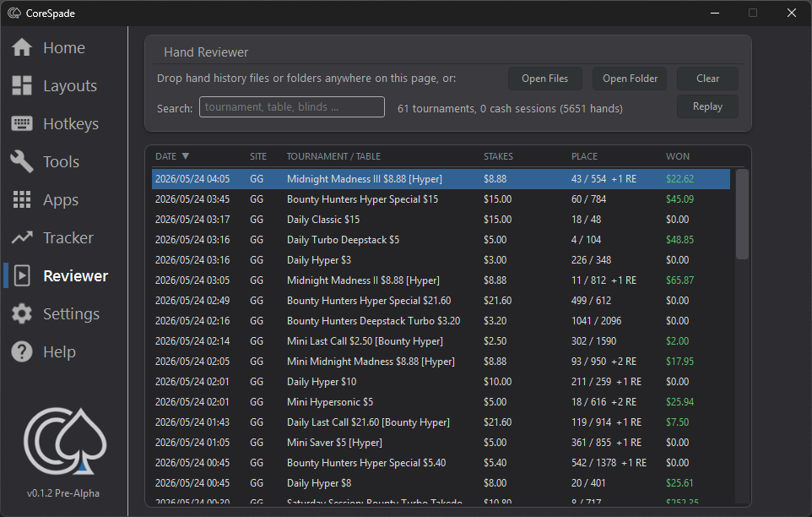
Task: Select Mini Midnight Madness $8.88 [Hyper] row
Action: [x=441, y=361]
